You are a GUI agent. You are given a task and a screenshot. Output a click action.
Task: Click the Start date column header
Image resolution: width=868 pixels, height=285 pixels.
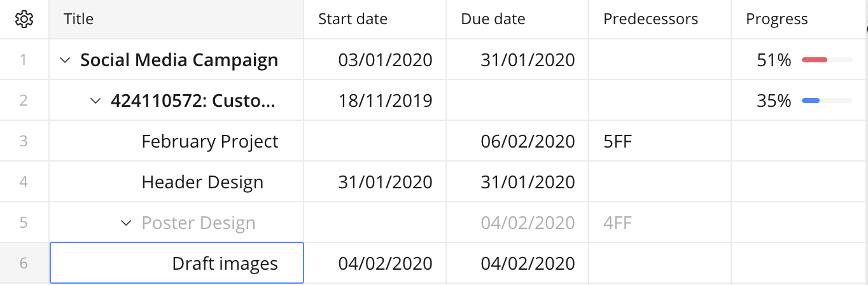point(353,19)
